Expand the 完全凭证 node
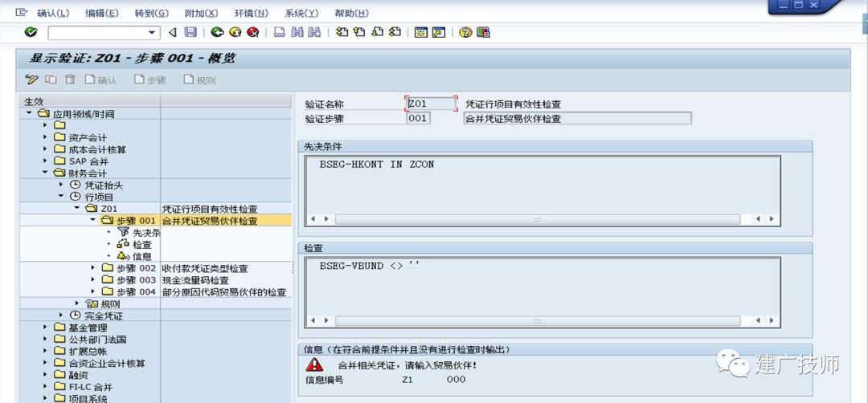This screenshot has width=868, height=403. point(61,315)
